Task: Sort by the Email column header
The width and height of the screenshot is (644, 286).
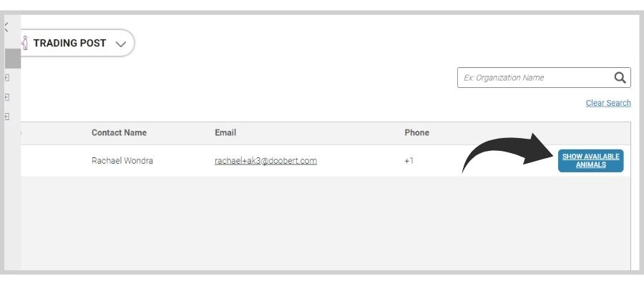Action: [225, 133]
